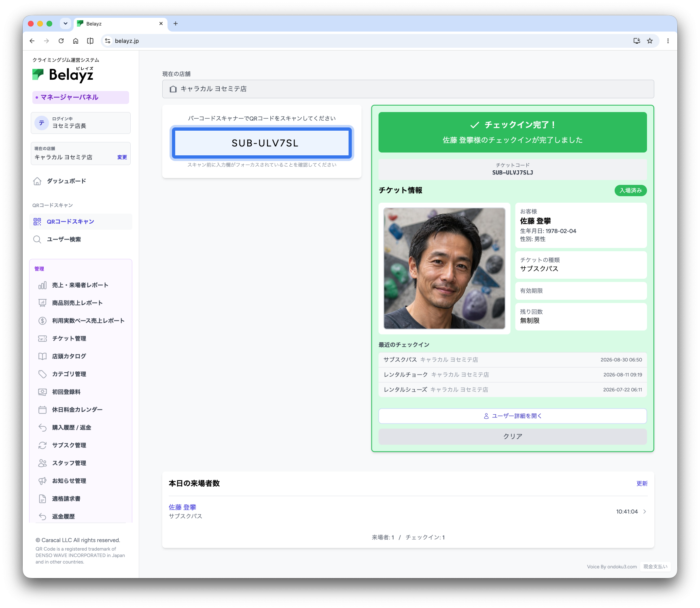The height and width of the screenshot is (608, 700).
Task: Select the QRコードスキャン grid icon
Action: [37, 222]
